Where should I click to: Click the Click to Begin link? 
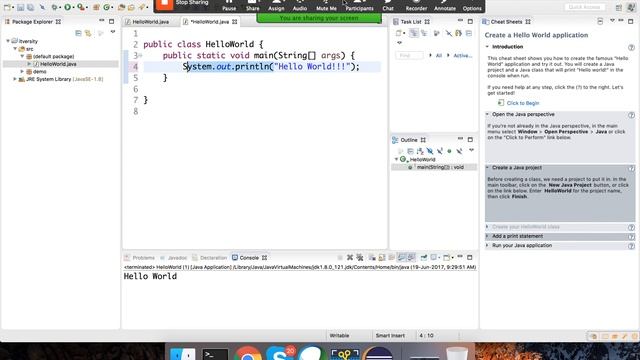pos(523,103)
